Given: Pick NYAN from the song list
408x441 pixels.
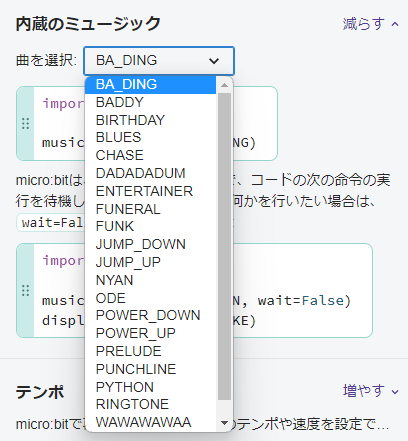Looking at the screenshot, I should click(x=150, y=280).
